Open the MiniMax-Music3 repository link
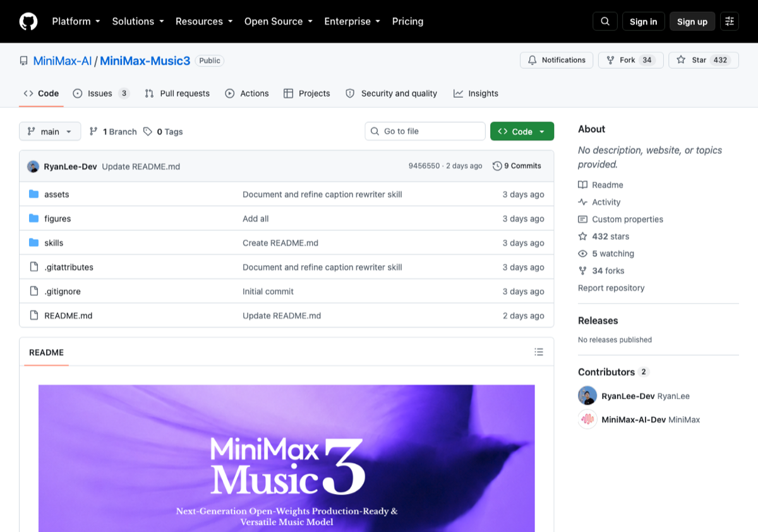Viewport: 758px width, 532px height. coord(145,61)
